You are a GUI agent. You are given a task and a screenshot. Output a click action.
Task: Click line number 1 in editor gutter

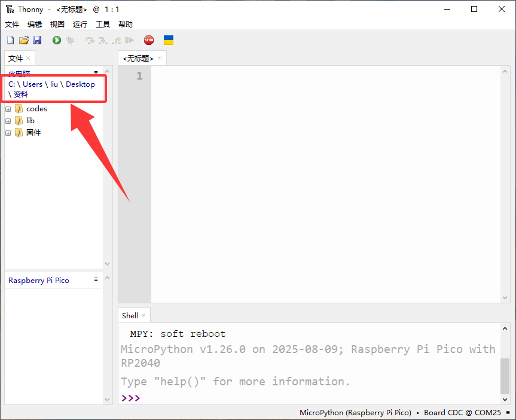click(139, 76)
